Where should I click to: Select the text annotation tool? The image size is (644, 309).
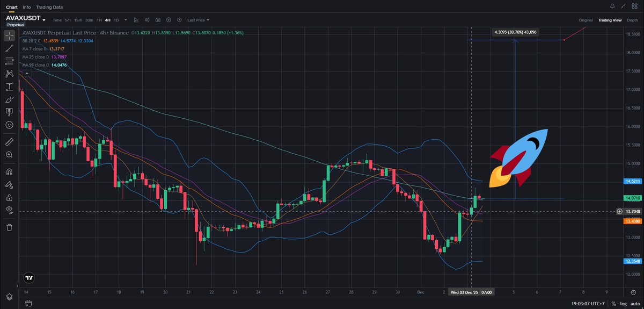(9, 86)
